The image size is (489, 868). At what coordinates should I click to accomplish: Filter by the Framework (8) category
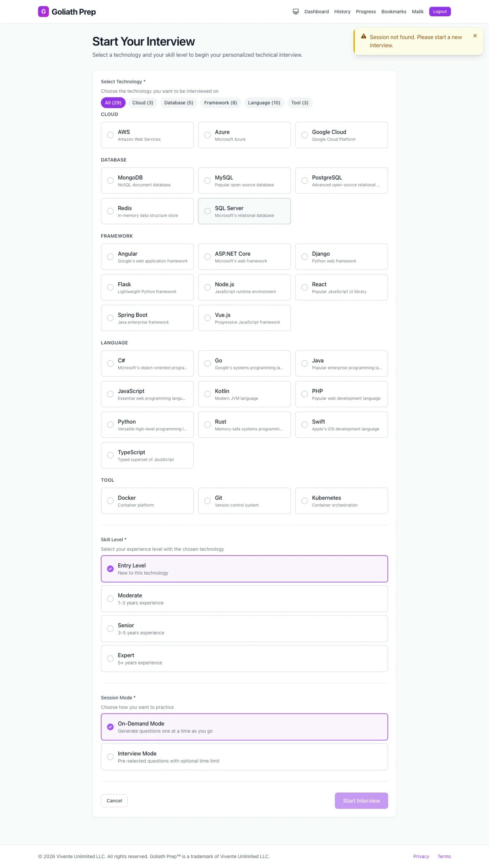(x=220, y=103)
